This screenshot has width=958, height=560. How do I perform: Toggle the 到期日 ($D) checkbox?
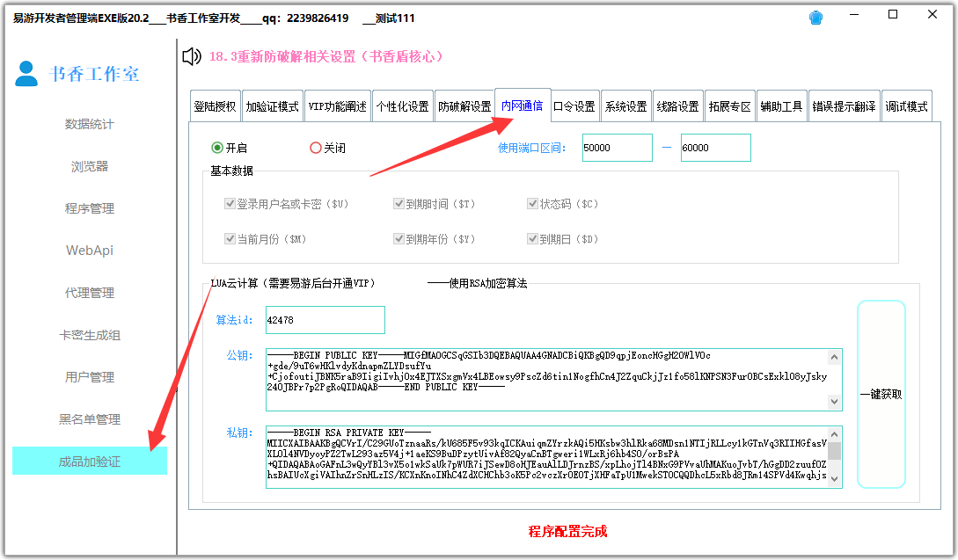click(532, 237)
